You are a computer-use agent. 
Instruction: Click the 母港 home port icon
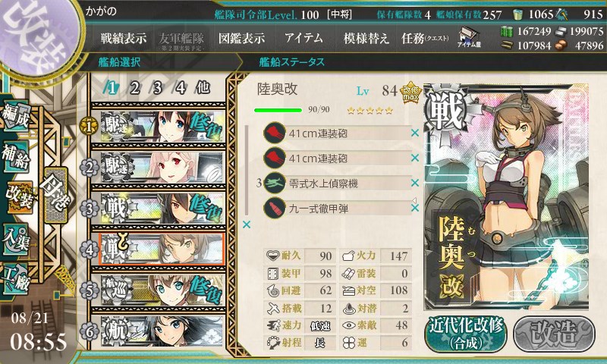pyautogui.click(x=55, y=195)
